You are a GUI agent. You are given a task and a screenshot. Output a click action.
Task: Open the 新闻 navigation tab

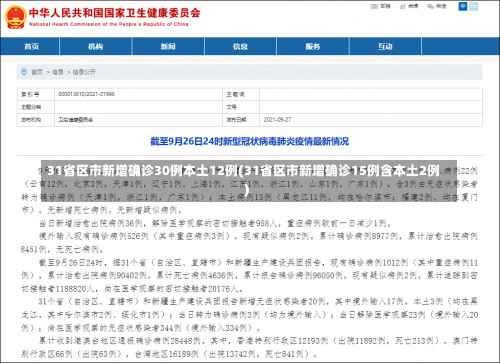pyautogui.click(x=168, y=46)
